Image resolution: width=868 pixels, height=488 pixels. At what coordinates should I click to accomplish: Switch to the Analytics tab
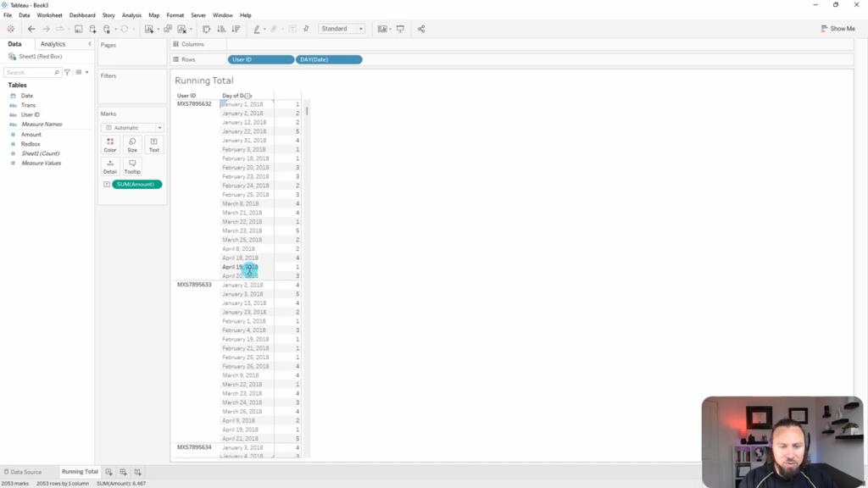click(x=53, y=44)
